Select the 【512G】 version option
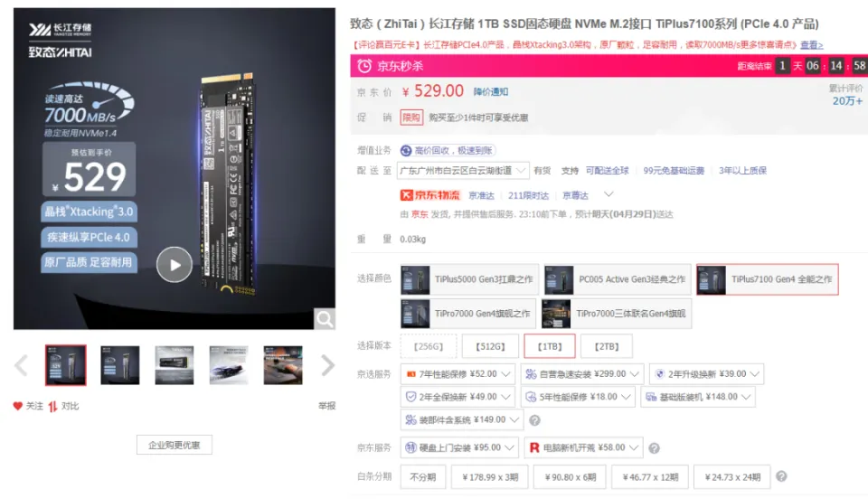Viewport: 868px width, 499px height. 490,346
